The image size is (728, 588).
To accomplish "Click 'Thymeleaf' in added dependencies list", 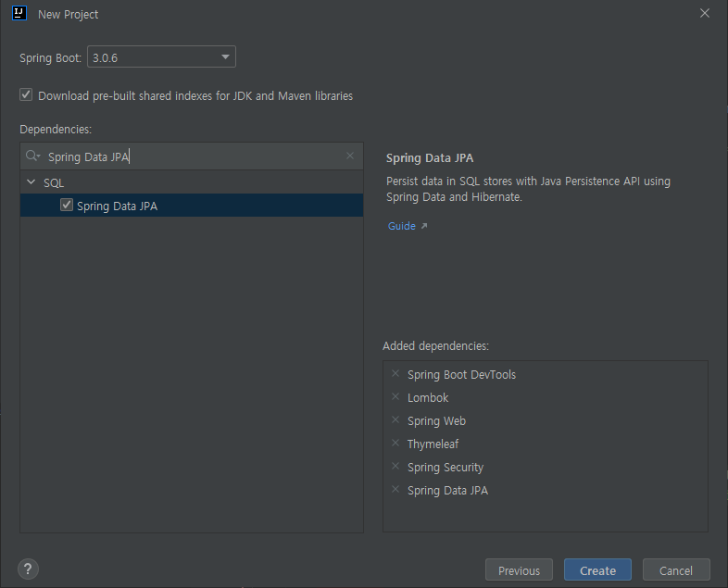I will tap(433, 444).
